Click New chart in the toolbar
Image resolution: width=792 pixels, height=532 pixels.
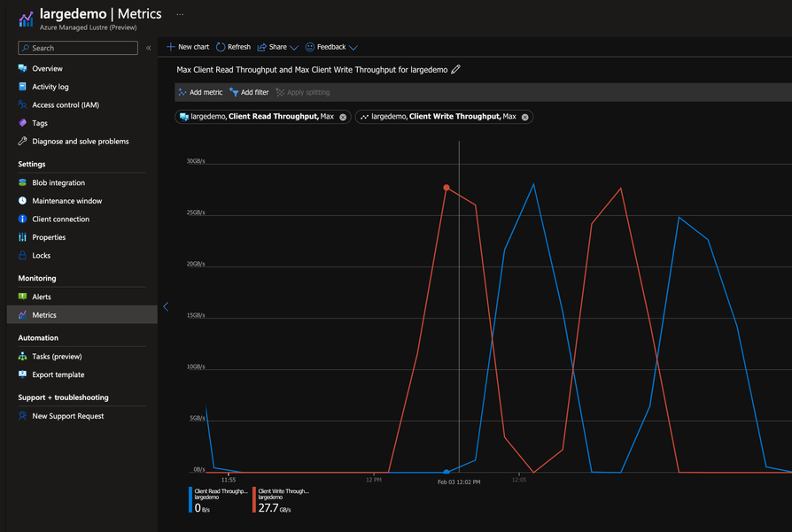coord(188,47)
